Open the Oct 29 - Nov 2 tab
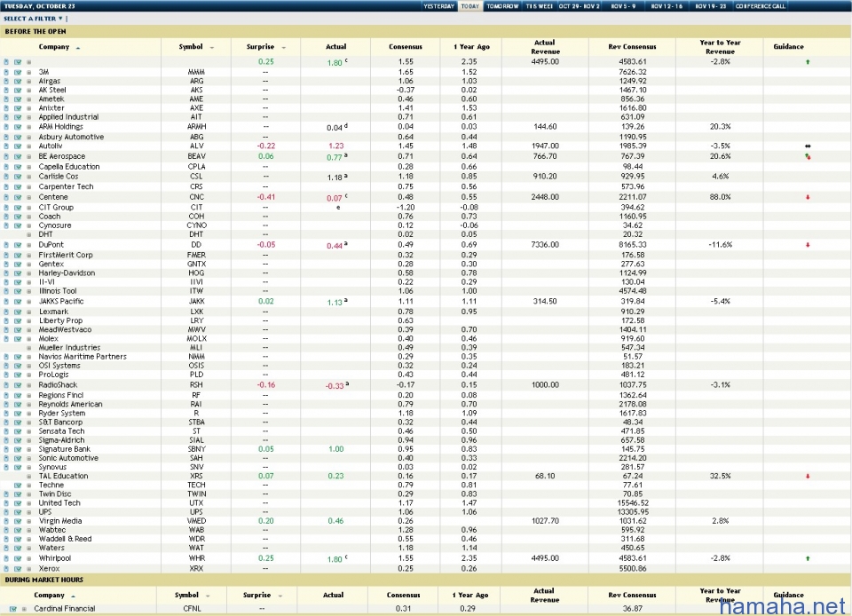The image size is (852, 616). point(580,6)
